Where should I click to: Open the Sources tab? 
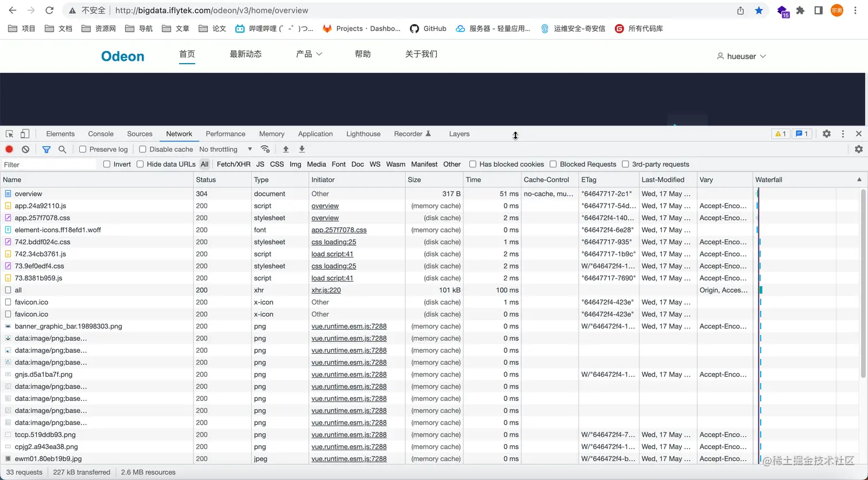(x=139, y=134)
